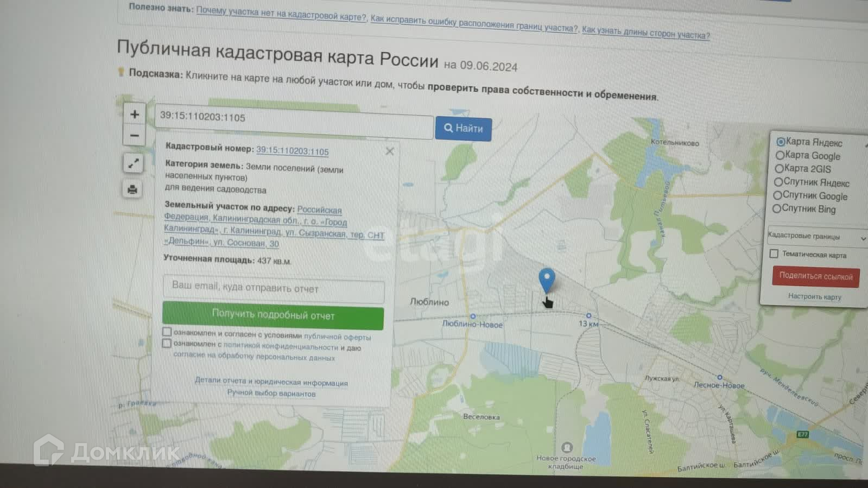Select Карта Яндекс radio option
This screenshot has width=868, height=488.
(x=781, y=142)
